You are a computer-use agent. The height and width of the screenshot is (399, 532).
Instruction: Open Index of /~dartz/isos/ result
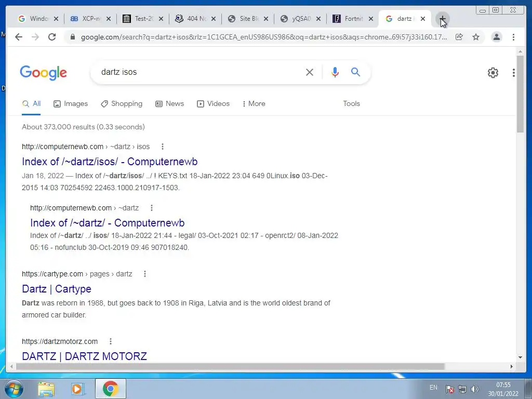click(110, 162)
